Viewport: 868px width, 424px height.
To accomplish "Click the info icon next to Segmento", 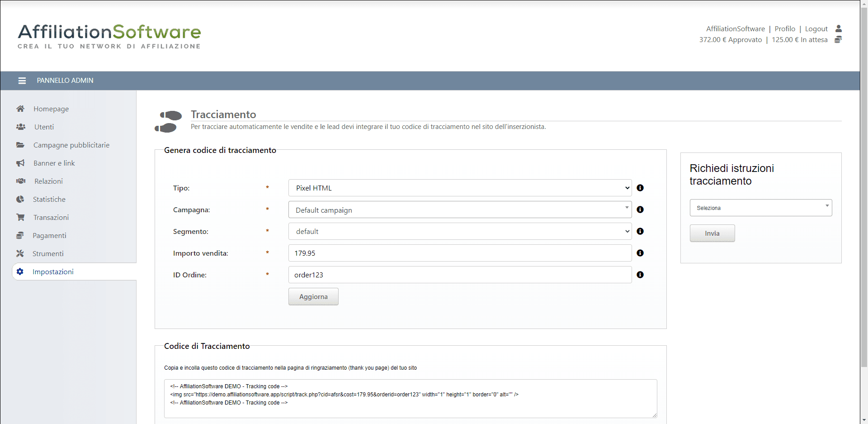I will point(640,231).
